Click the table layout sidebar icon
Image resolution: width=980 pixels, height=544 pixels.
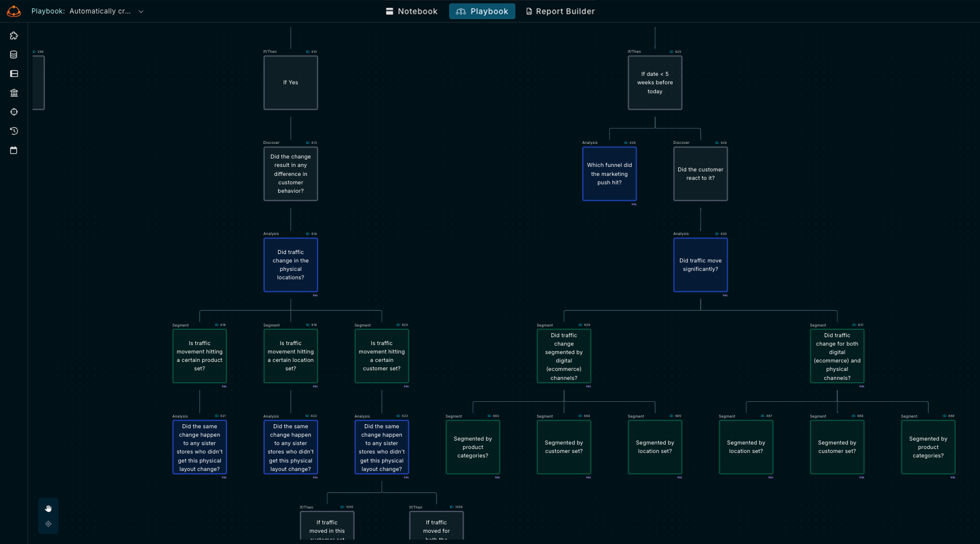14,74
